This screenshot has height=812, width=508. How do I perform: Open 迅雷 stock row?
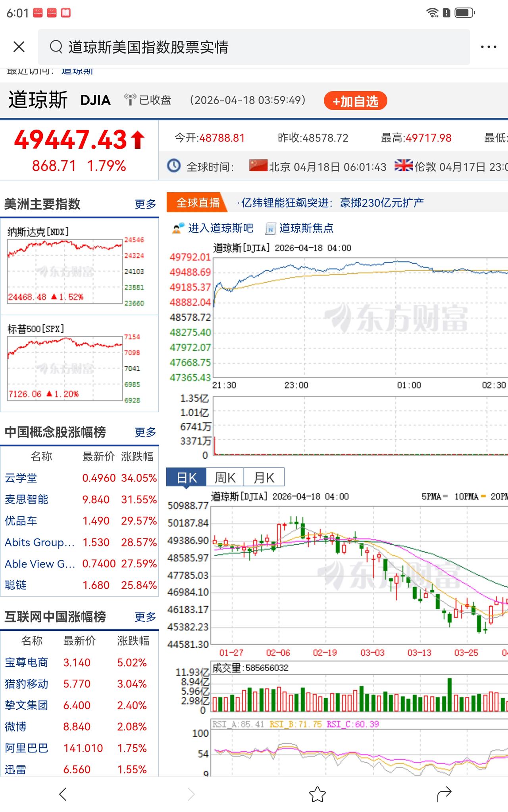[x=79, y=770]
